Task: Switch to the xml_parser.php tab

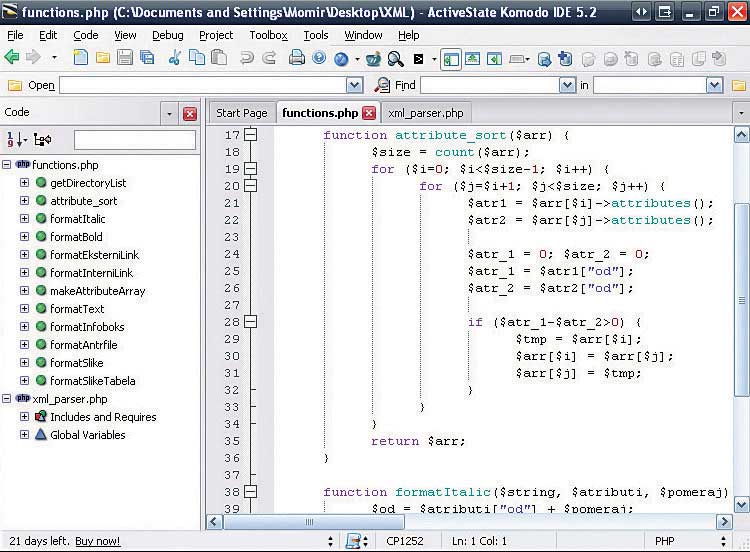Action: tap(426, 113)
